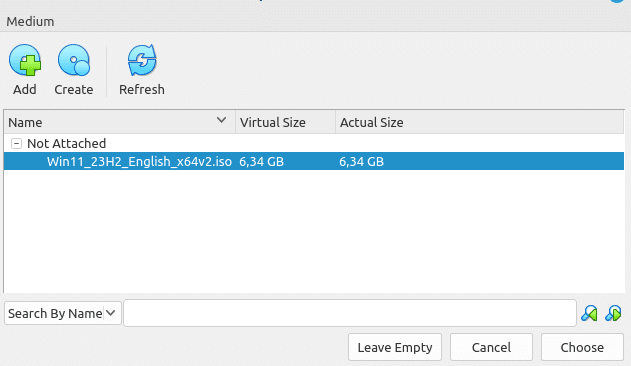Click the Leave Empty button
631x366 pixels.
(x=395, y=347)
